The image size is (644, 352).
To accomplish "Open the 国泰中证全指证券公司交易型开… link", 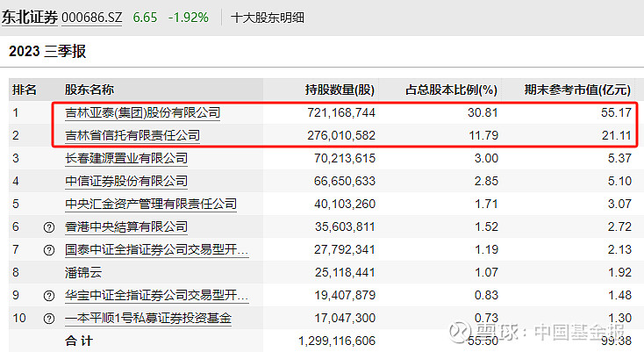I will (156, 249).
